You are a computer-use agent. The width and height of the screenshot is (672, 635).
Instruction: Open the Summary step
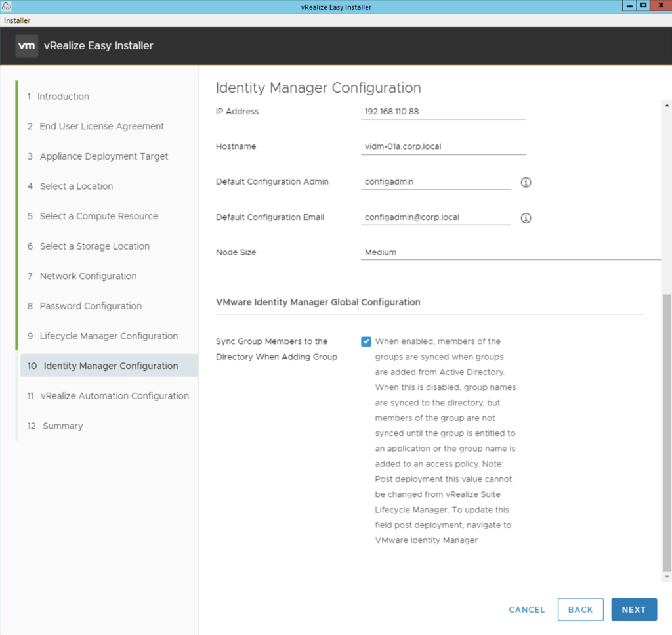62,426
